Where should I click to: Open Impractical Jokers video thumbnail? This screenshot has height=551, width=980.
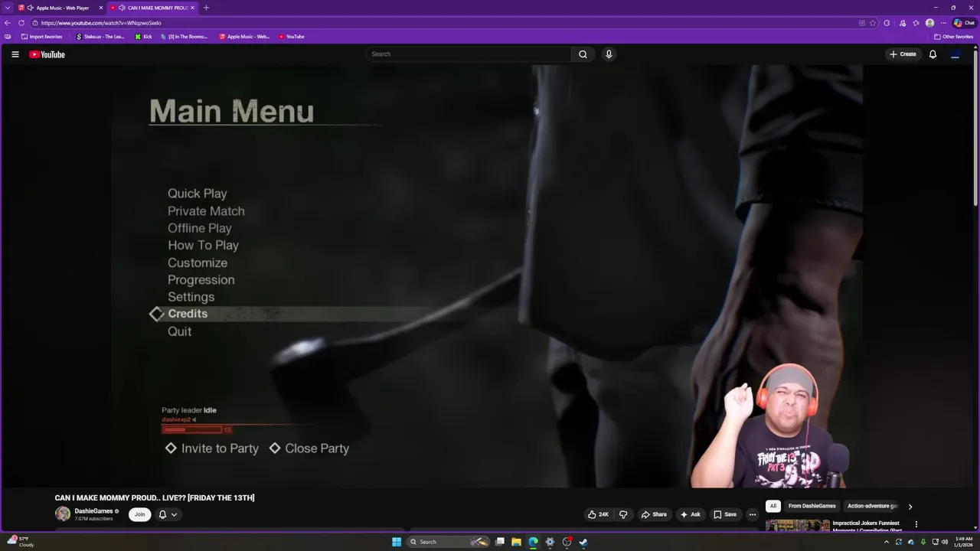point(797,525)
